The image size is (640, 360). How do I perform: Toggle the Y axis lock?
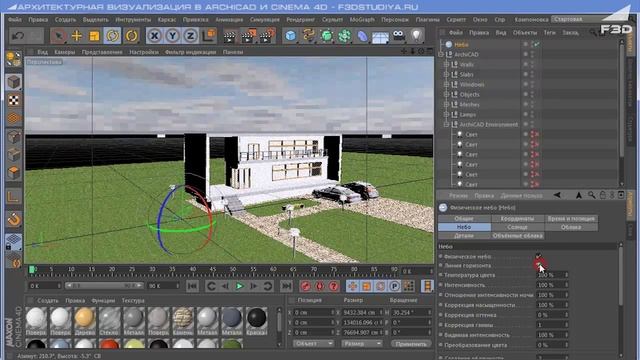click(x=172, y=36)
